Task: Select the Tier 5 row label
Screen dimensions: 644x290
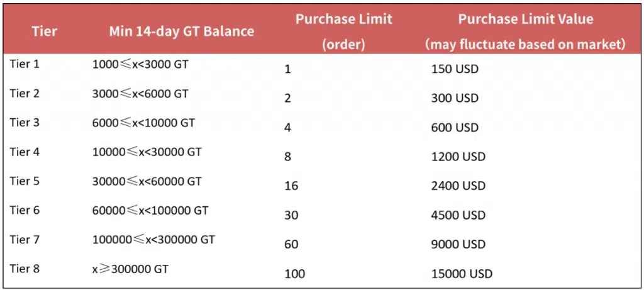Action: 25,181
